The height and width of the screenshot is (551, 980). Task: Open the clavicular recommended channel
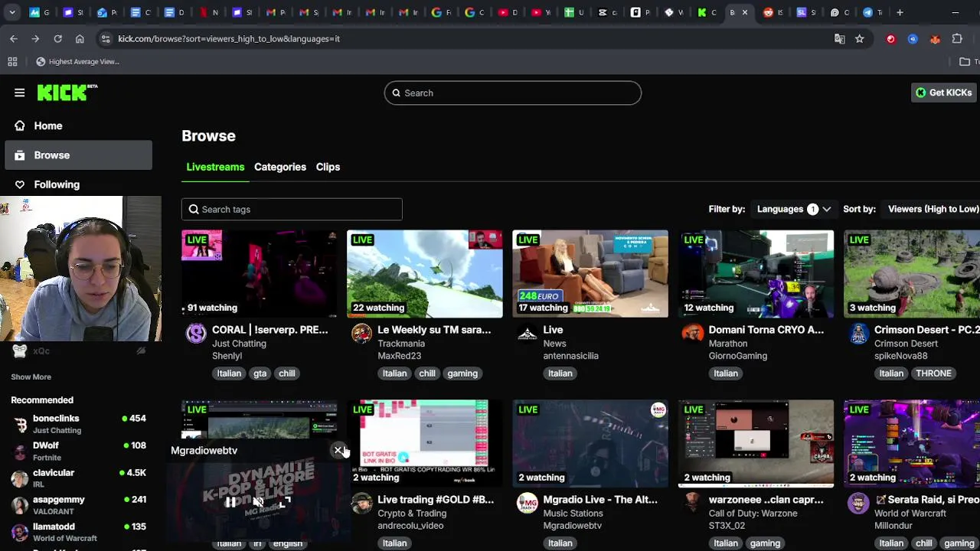tap(78, 478)
